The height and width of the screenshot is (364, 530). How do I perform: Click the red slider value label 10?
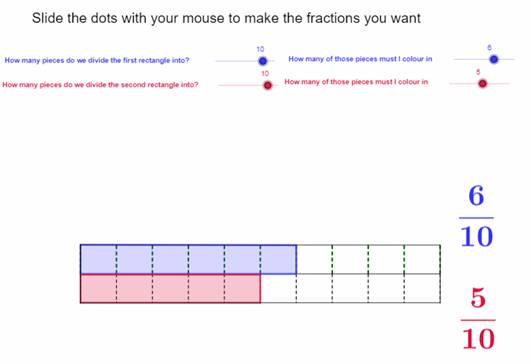pos(265,74)
